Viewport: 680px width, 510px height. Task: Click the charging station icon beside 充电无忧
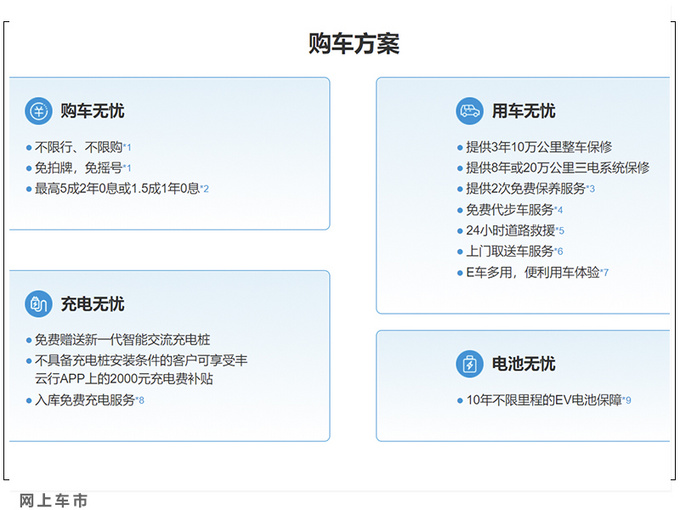pyautogui.click(x=39, y=304)
